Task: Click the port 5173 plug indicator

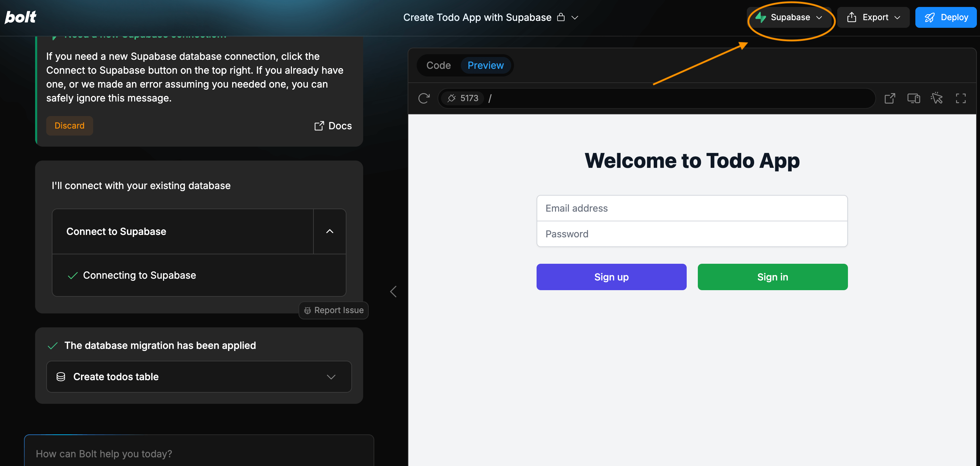Action: [463, 98]
